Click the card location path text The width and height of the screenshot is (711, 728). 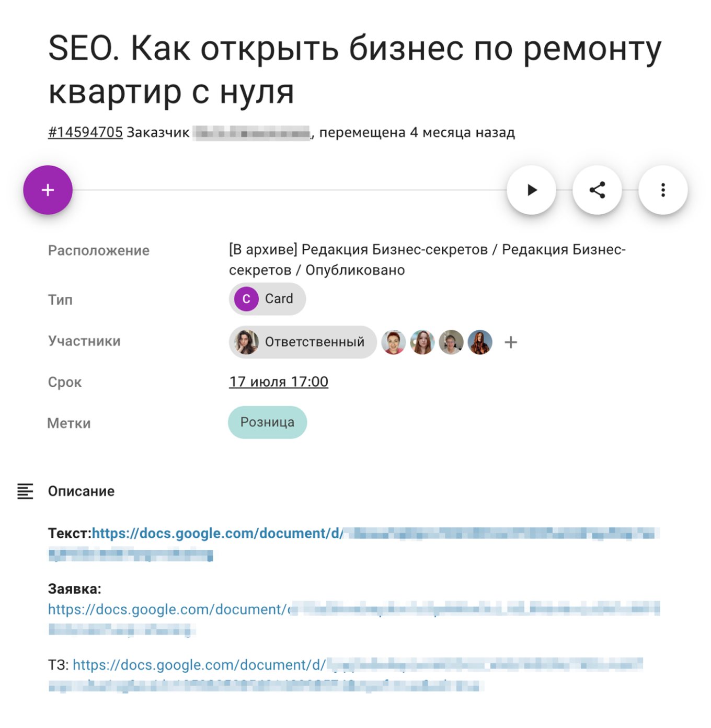[427, 260]
